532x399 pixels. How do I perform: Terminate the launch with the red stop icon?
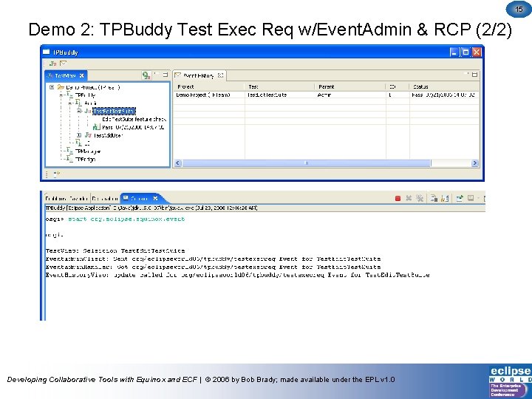(x=398, y=199)
